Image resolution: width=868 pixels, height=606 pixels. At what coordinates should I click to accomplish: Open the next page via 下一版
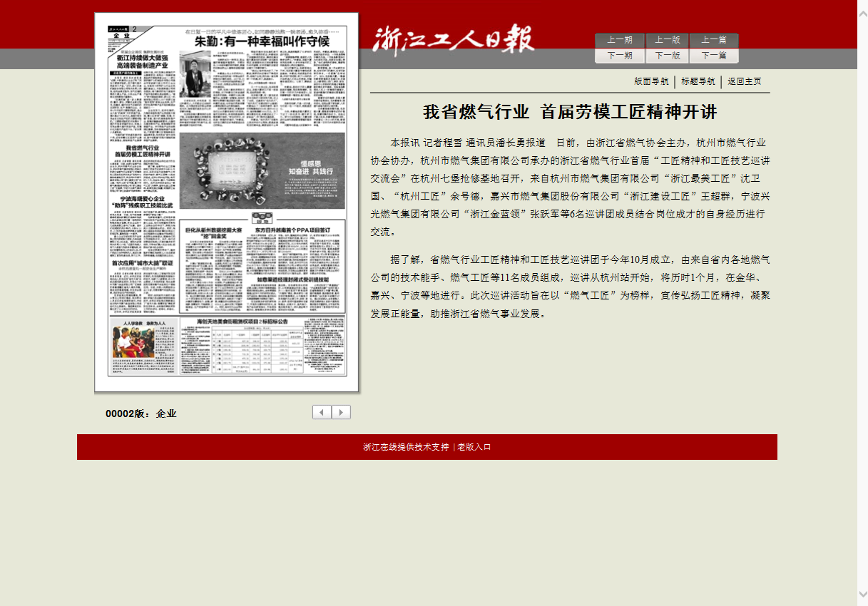coord(668,56)
